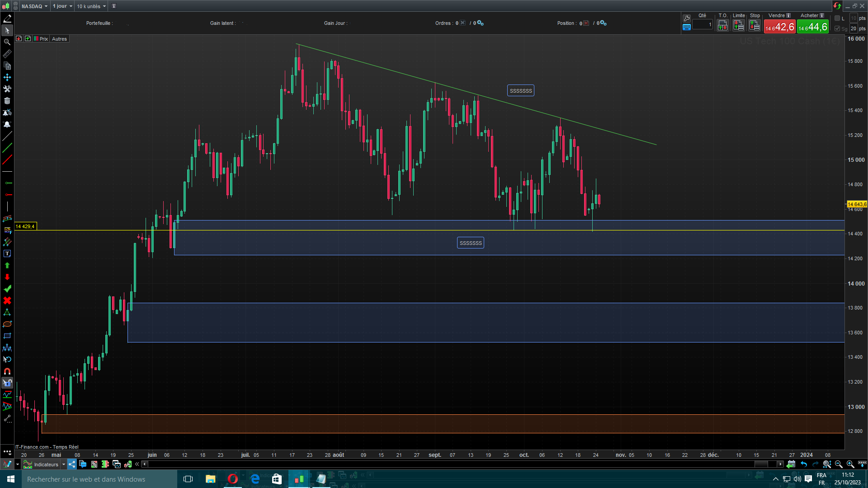Click the Qté quantity input field

point(702,25)
